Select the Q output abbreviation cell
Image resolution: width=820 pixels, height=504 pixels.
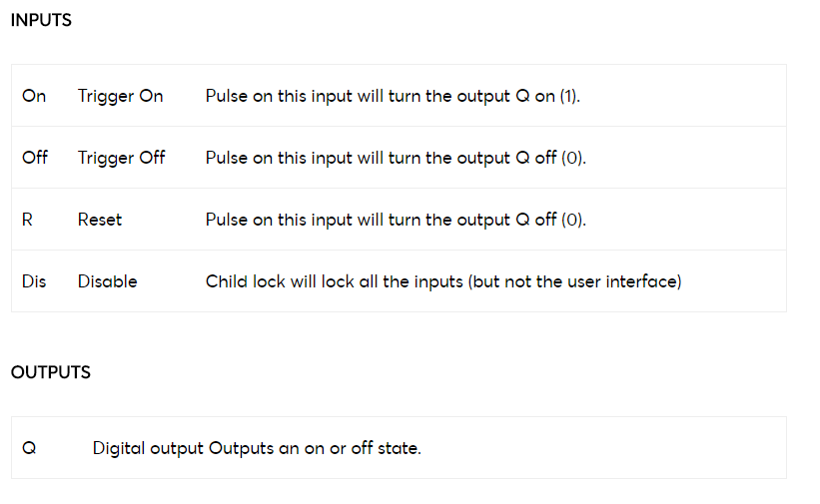coord(29,448)
